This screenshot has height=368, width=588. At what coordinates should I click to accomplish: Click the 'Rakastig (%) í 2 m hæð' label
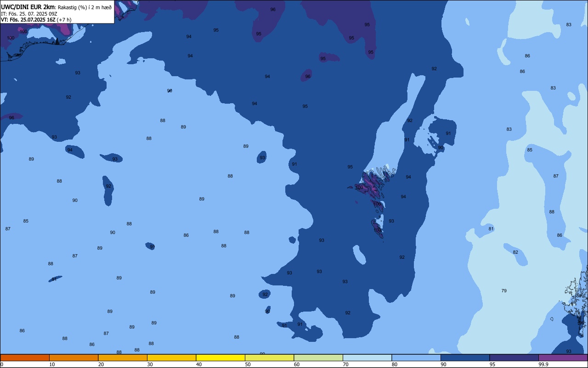pyautogui.click(x=85, y=7)
